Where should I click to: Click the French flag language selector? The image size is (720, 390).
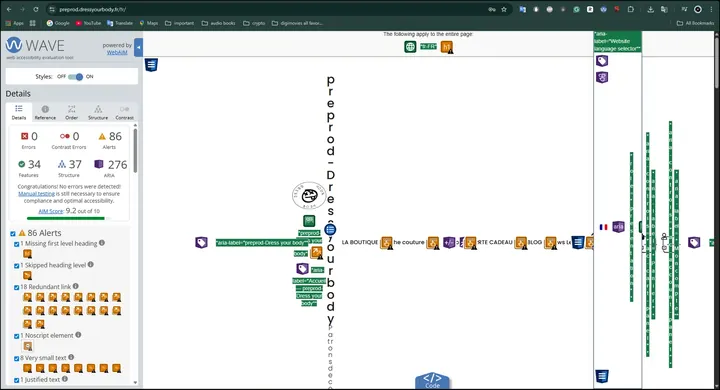(x=603, y=227)
